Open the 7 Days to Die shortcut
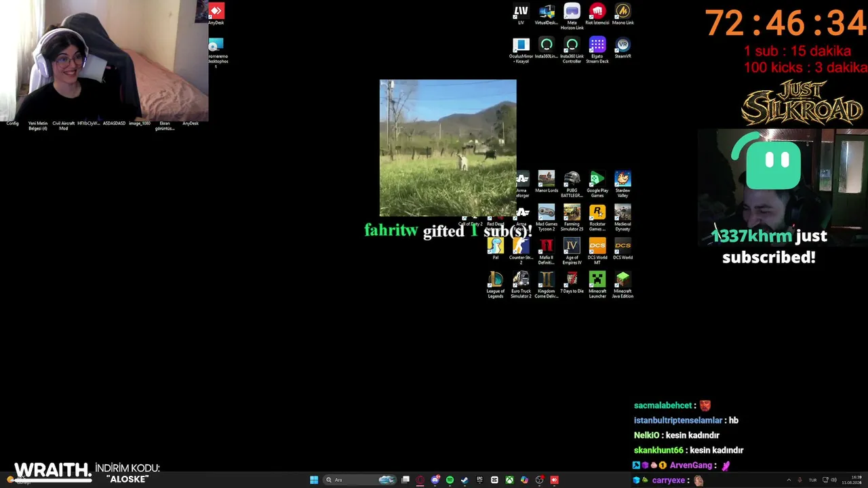Screen dimensions: 868x488 click(572, 283)
